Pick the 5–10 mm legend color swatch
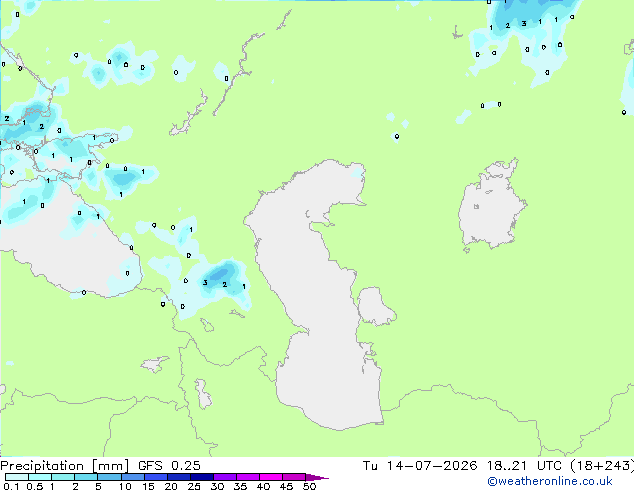Image resolution: width=634 pixels, height=490 pixels. (x=109, y=477)
